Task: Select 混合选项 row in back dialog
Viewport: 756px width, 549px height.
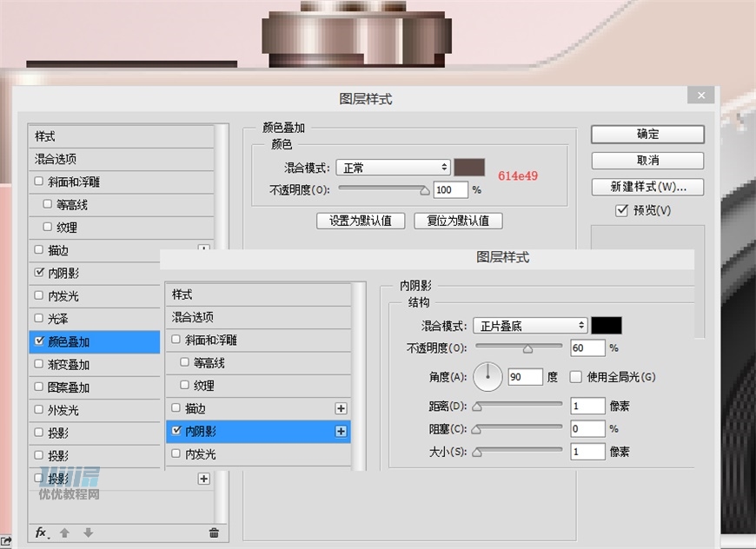Action: (x=121, y=159)
